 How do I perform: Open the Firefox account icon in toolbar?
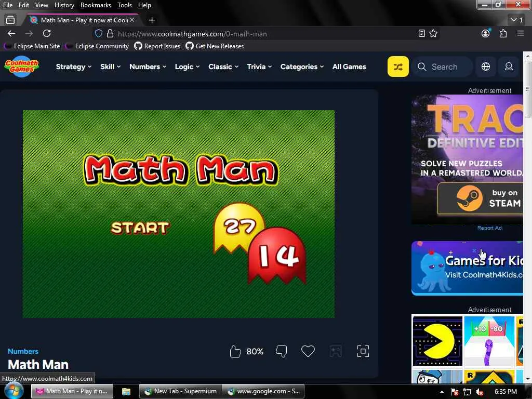point(486,33)
